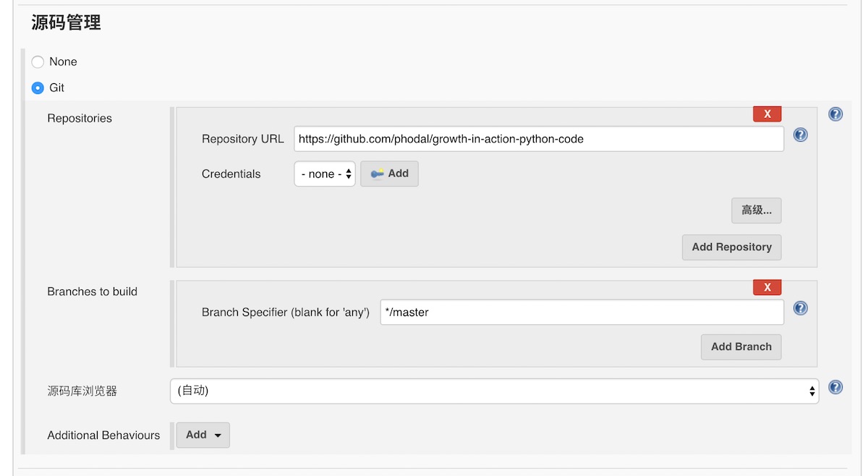Remove the branch using red X

(767, 287)
